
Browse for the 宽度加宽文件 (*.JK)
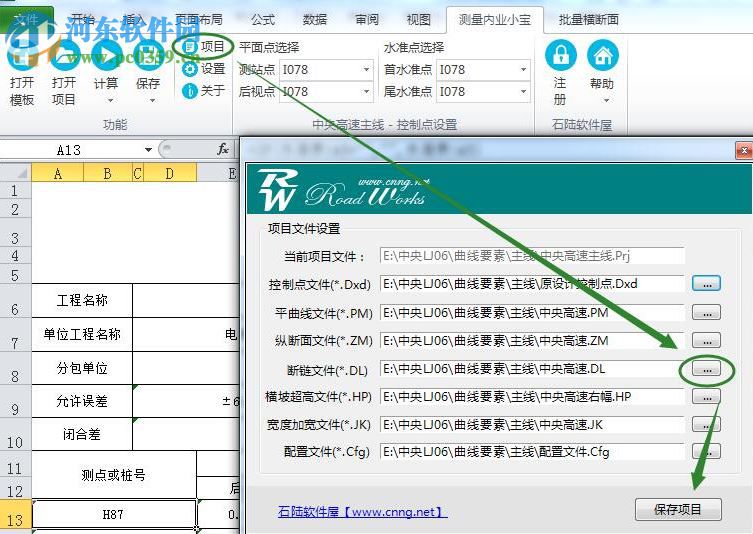pos(706,424)
